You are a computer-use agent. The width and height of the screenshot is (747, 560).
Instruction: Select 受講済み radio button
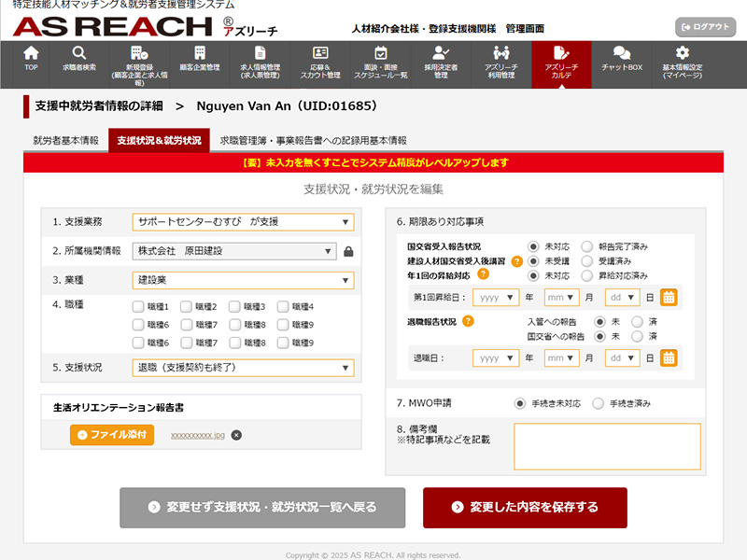click(587, 261)
